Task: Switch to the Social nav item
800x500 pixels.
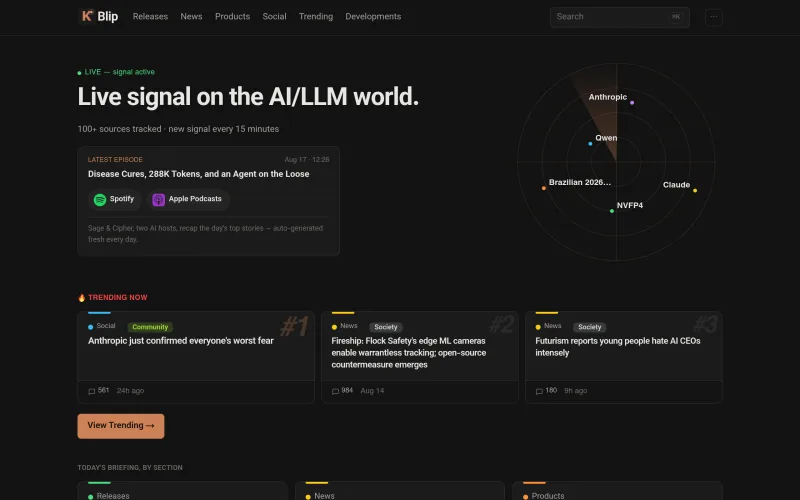Action: click(274, 16)
